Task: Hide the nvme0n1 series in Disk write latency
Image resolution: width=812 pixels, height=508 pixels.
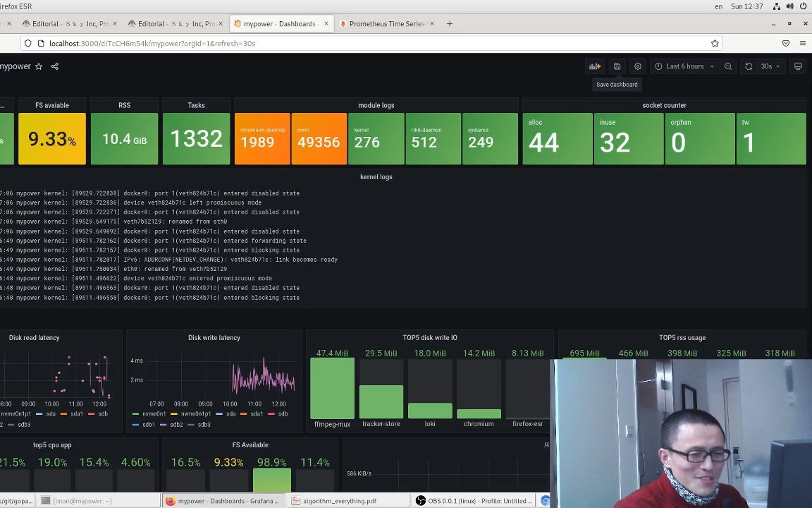Action: 154,414
